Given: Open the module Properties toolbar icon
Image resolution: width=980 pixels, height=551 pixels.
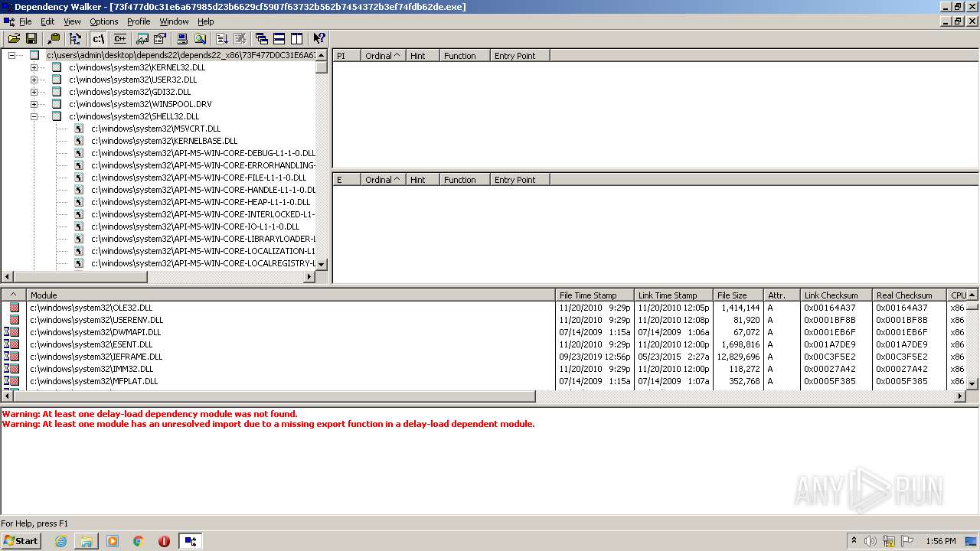Looking at the screenshot, I should 160,38.
